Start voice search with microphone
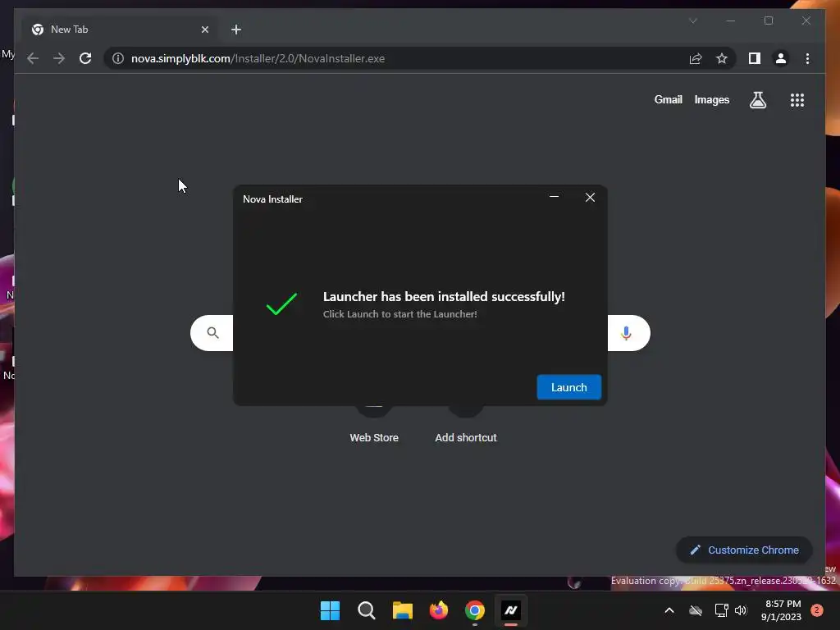Image resolution: width=840 pixels, height=630 pixels. [626, 333]
